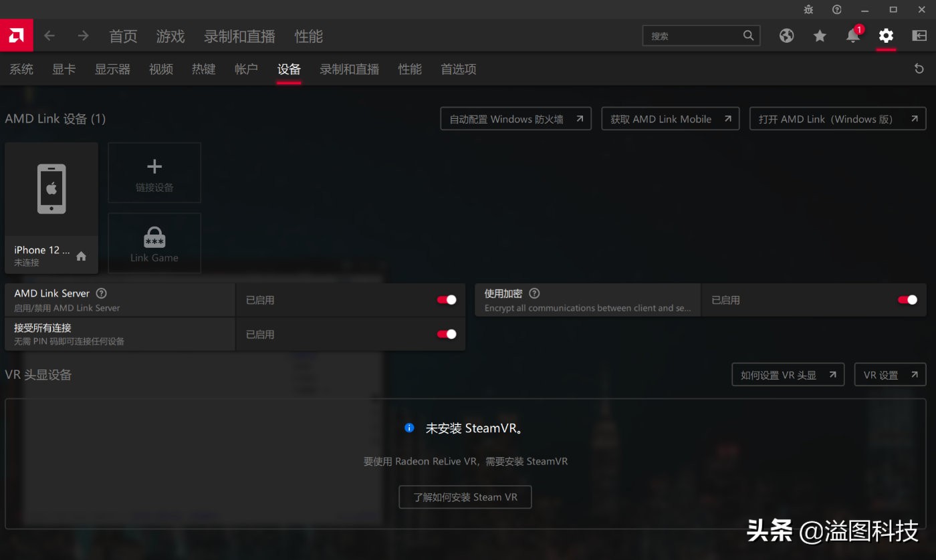Click the forward navigation arrow

coord(83,36)
